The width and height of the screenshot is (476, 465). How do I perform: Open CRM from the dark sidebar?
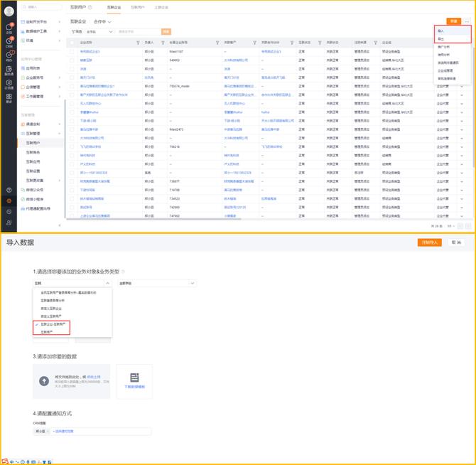[x=9, y=44]
